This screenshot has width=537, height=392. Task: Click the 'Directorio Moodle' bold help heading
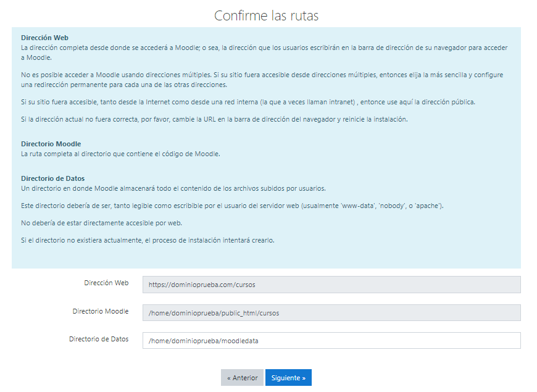pos(51,144)
